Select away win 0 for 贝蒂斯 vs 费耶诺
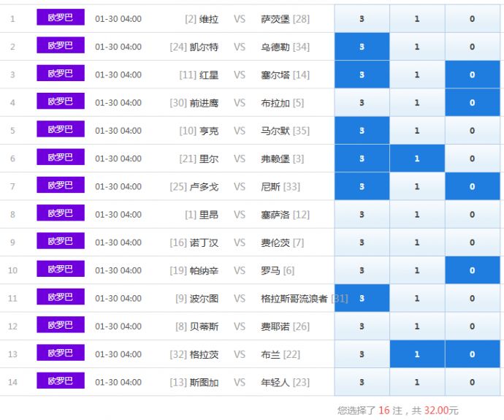The height and width of the screenshot is (420, 504). tap(472, 327)
